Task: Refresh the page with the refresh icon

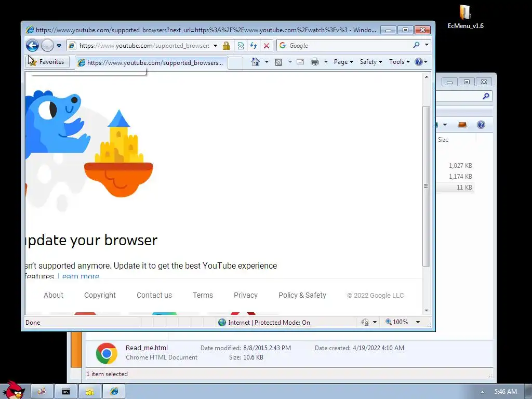Action: (254, 46)
